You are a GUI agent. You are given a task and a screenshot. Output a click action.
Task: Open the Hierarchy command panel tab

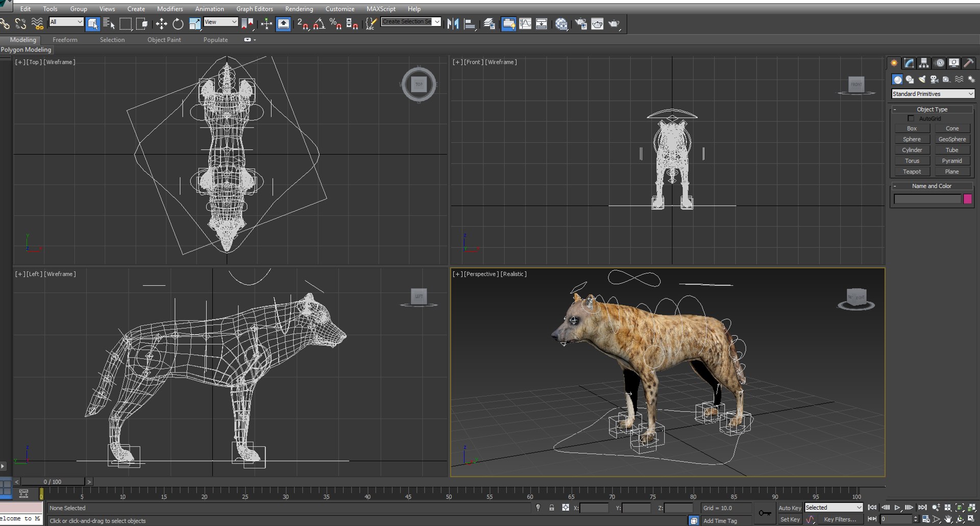(x=924, y=63)
